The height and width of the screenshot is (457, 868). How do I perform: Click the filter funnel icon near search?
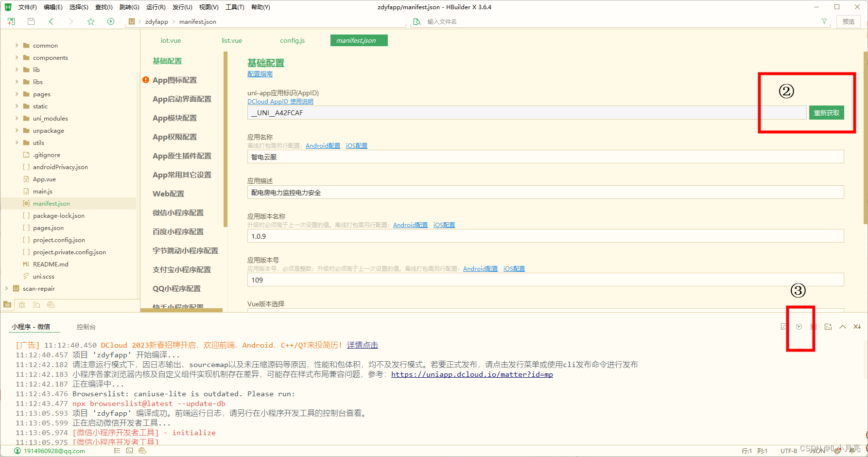coord(824,21)
